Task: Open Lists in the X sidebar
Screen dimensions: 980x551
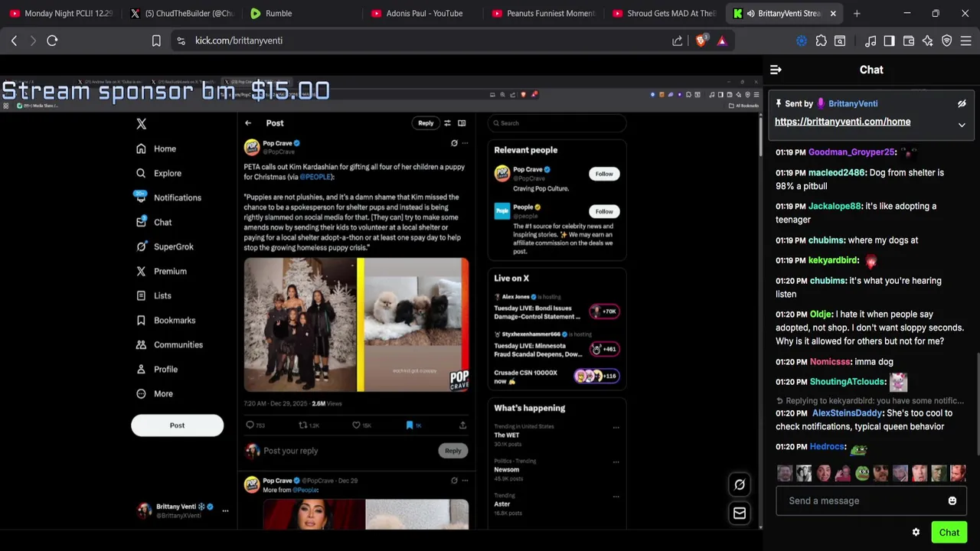Action: (x=153, y=295)
